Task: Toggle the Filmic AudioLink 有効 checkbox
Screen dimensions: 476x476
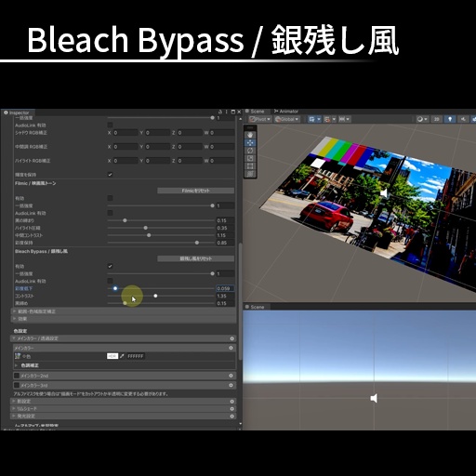Action: tap(110, 213)
